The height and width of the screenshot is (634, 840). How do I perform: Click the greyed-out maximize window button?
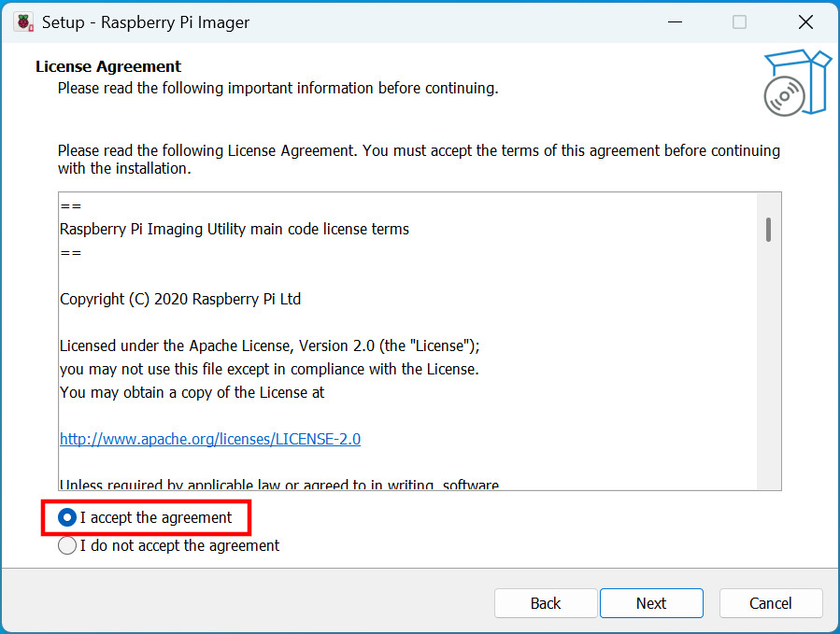click(x=739, y=22)
